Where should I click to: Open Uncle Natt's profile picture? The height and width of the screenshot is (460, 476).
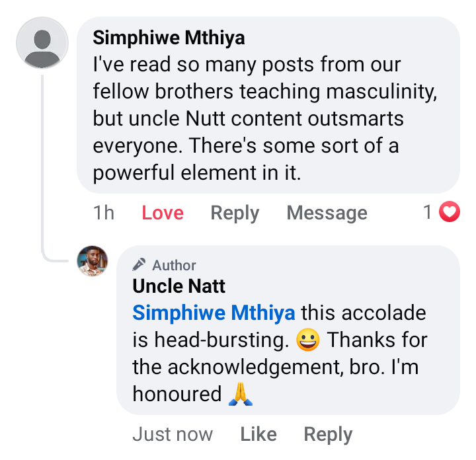[93, 260]
